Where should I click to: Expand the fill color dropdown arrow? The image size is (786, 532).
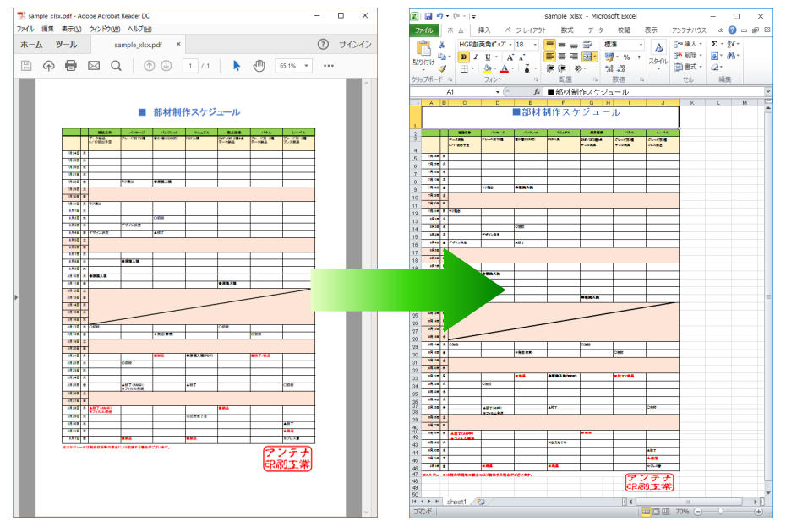[494, 68]
